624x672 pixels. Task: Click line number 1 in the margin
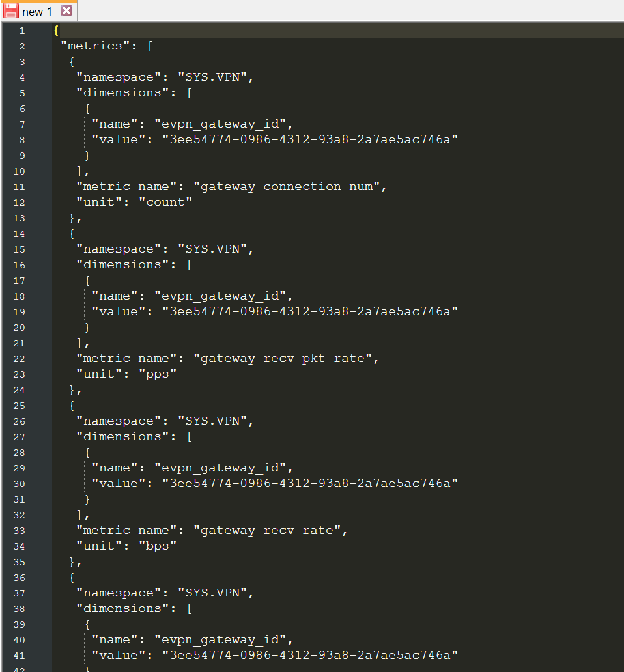22,31
